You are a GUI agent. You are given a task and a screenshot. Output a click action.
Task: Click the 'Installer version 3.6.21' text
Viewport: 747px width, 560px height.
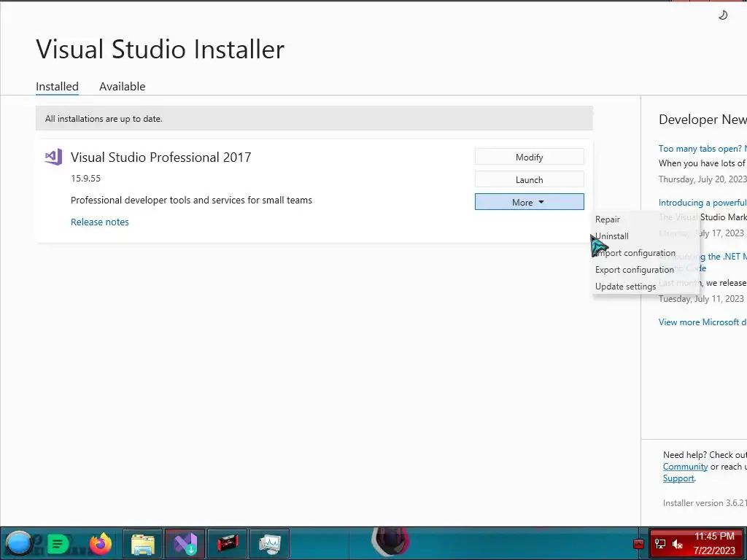click(705, 503)
